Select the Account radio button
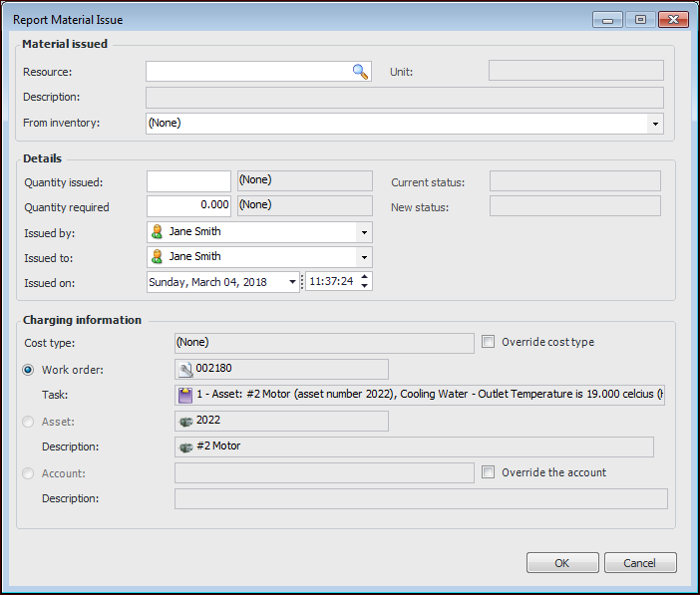Image resolution: width=700 pixels, height=595 pixels. point(29,473)
